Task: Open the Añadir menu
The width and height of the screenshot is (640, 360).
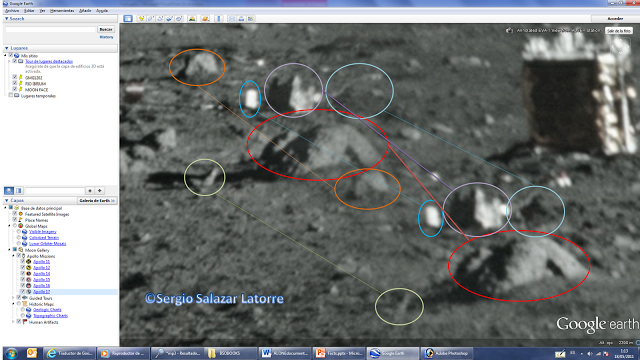Action: pos(85,11)
